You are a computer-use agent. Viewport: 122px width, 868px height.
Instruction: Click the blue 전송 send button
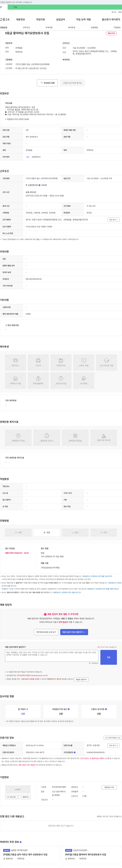tap(109, 657)
